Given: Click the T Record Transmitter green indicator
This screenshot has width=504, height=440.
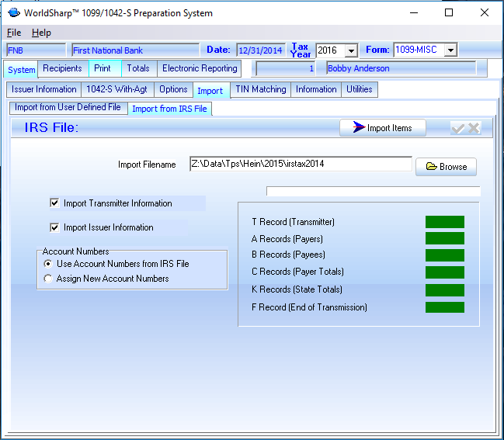Looking at the screenshot, I should click(444, 222).
